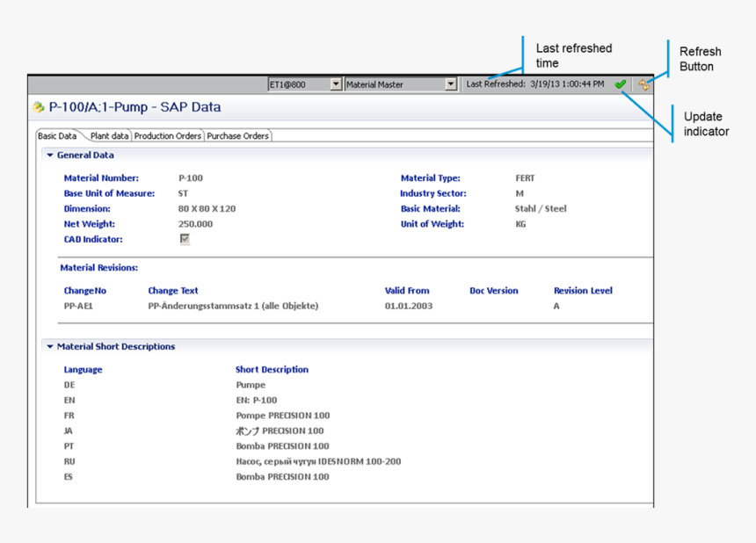Select the Stahl / Steel basic material

[x=541, y=208]
